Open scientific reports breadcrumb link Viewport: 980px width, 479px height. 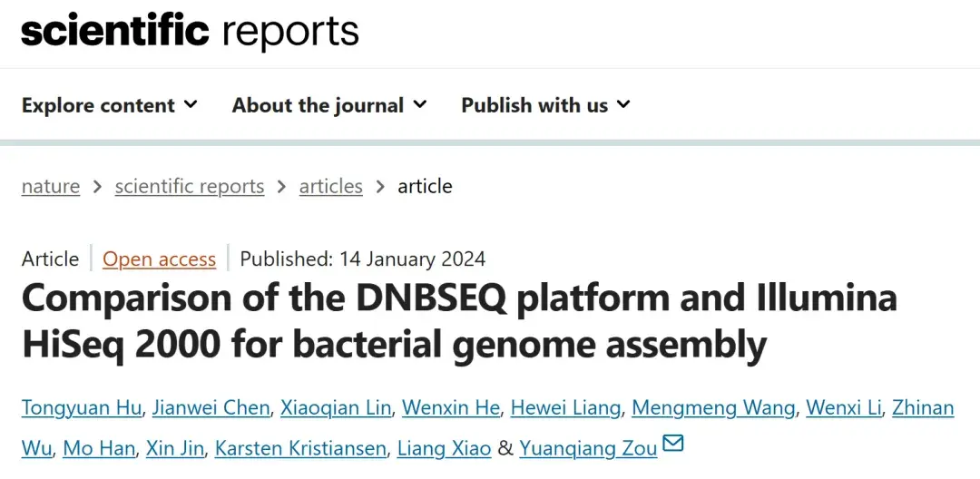click(189, 187)
